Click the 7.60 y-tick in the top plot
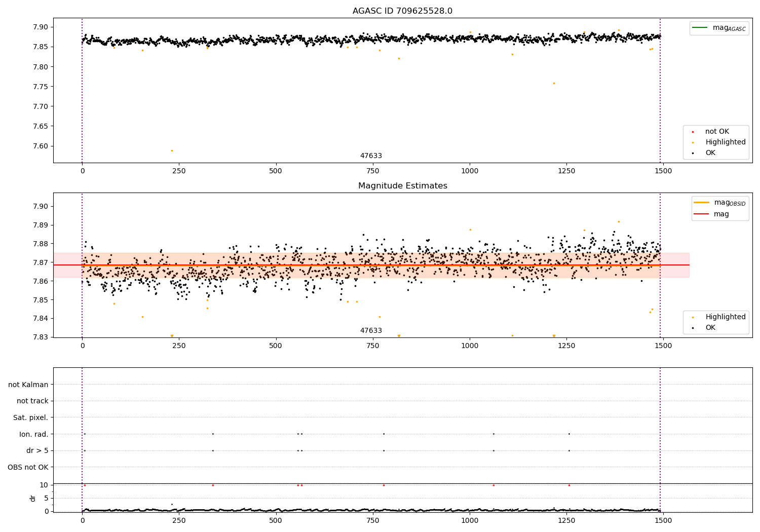This screenshot has height=532, width=760. click(40, 146)
